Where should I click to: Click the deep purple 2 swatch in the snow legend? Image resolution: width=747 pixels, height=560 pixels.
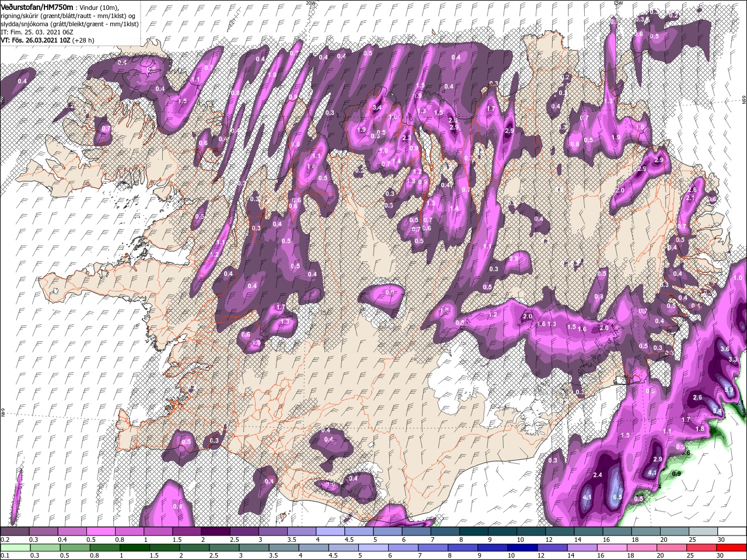(x=215, y=531)
